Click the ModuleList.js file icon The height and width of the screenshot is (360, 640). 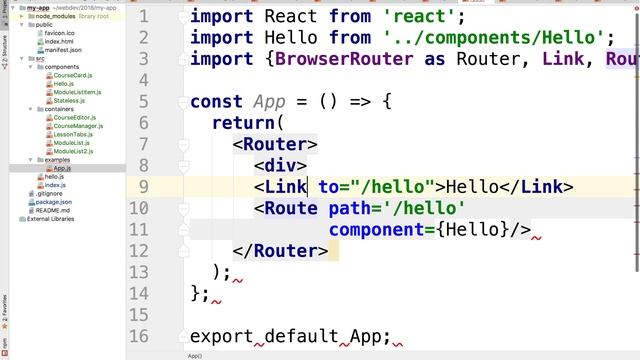[x=49, y=143]
